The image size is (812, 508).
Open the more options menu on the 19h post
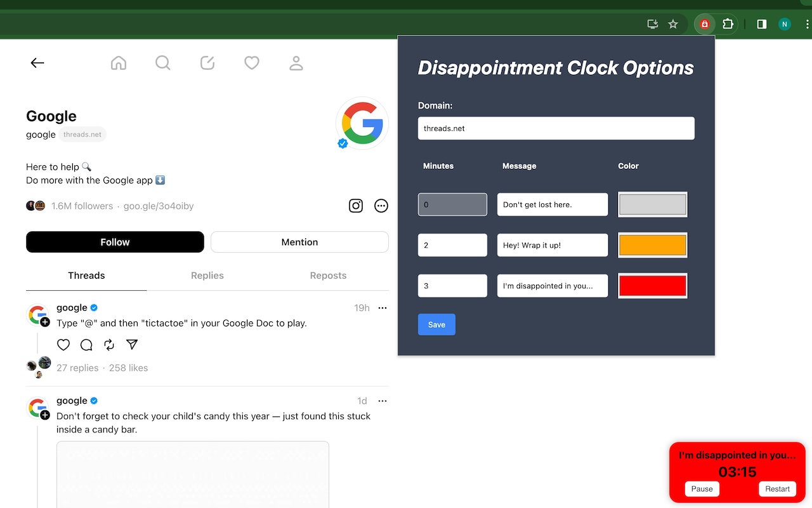[382, 307]
